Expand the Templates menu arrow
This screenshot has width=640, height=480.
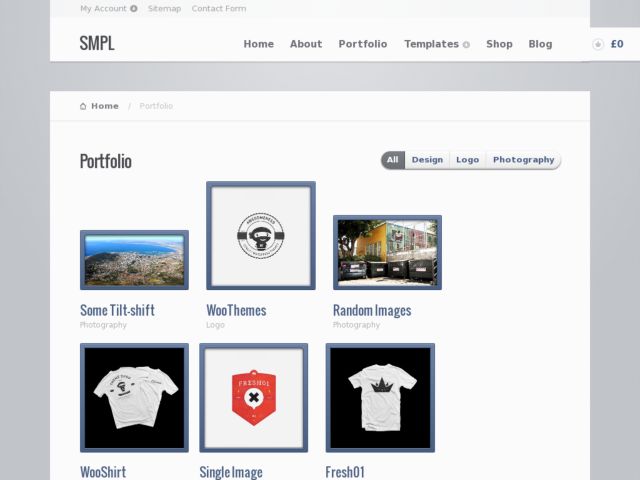[x=466, y=44]
